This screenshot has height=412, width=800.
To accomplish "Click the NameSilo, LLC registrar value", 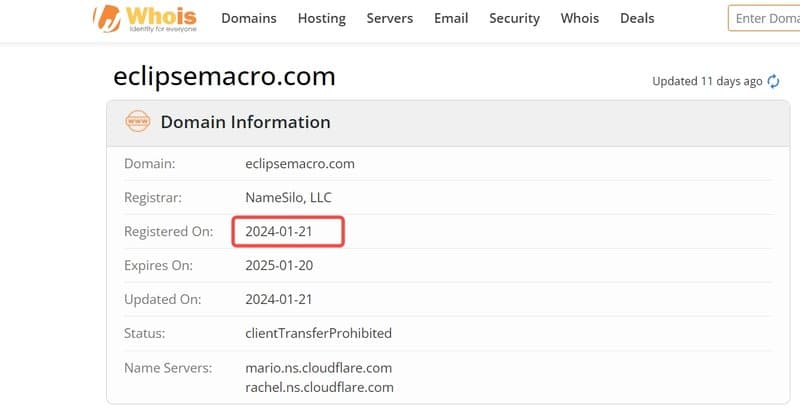I will [x=288, y=197].
